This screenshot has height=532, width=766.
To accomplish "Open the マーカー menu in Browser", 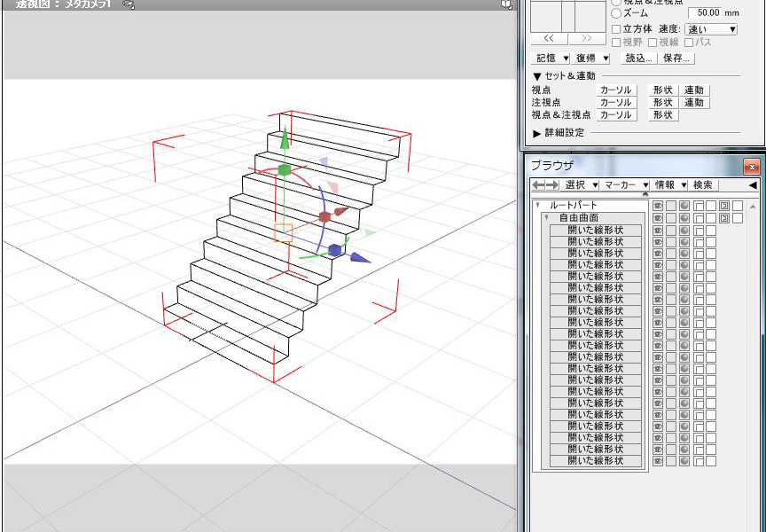I will coord(625,184).
